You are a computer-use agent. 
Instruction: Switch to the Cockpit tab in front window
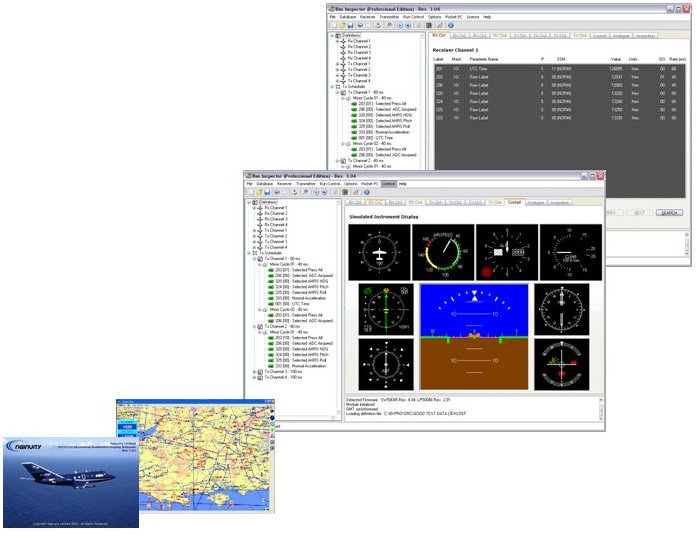point(514,202)
